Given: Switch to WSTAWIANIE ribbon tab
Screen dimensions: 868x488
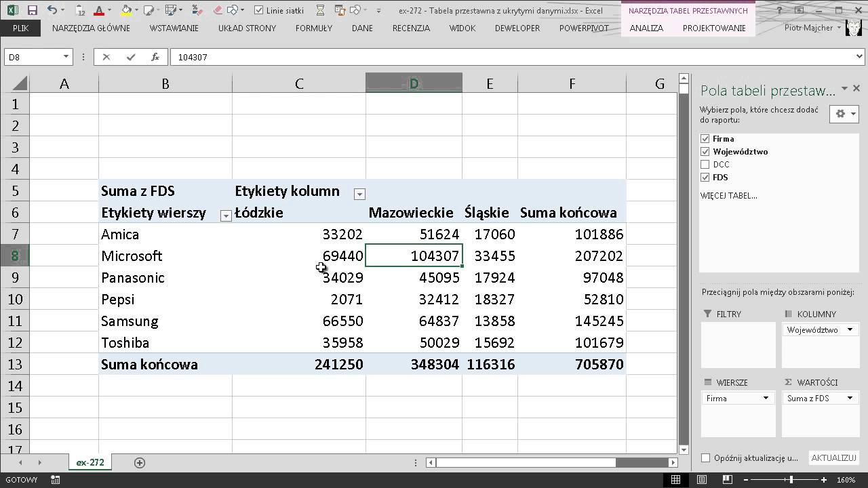Looking at the screenshot, I should [x=174, y=28].
